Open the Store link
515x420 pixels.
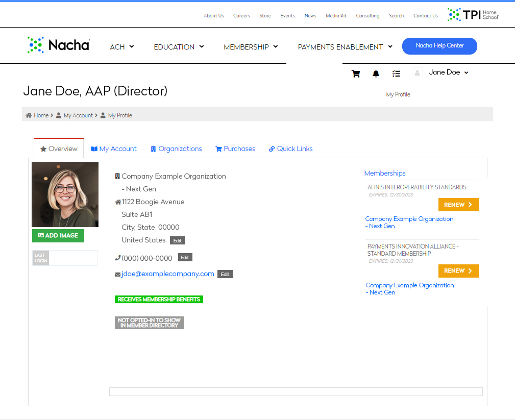click(x=265, y=16)
